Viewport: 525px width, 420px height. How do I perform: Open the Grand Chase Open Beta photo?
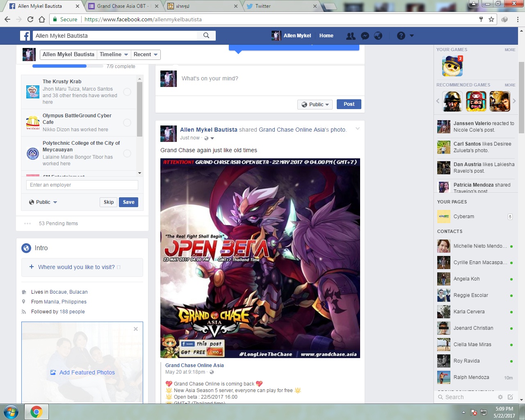point(260,258)
